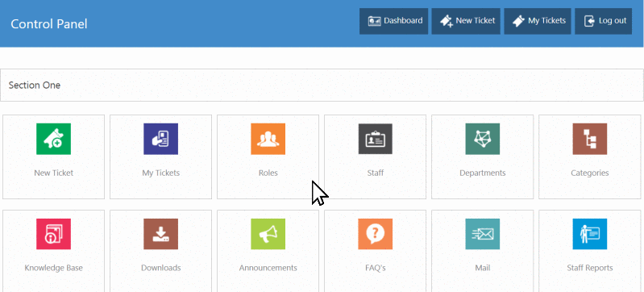
Task: Click the exit icon in Log out button
Action: [589, 21]
